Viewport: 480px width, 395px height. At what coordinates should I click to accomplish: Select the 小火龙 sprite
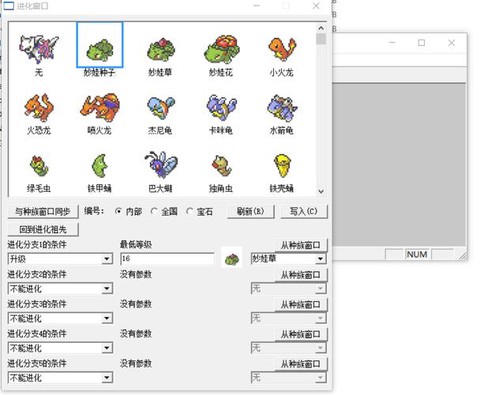tap(282, 49)
